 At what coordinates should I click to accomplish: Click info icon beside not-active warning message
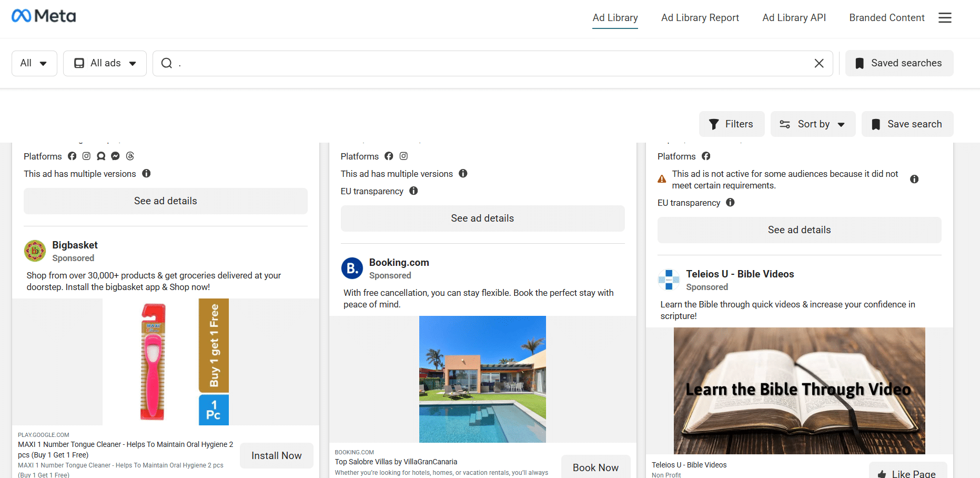pos(914,179)
